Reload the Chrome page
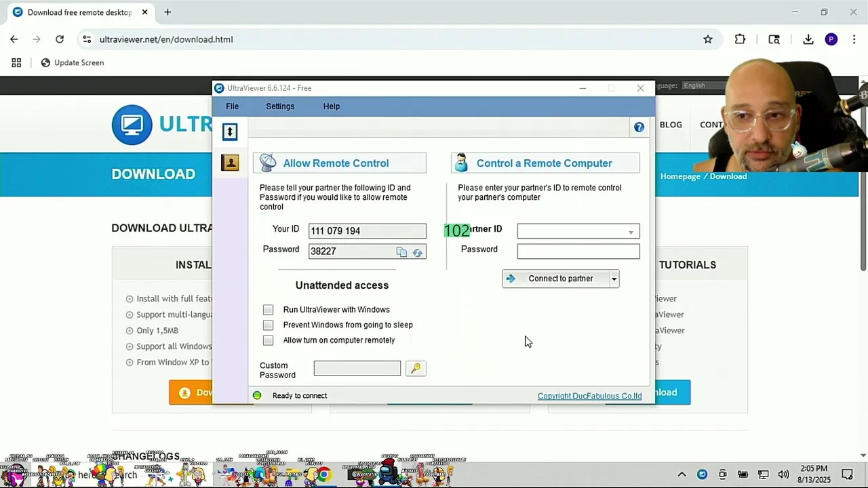Screen dimensions: 868x488 pos(60,39)
